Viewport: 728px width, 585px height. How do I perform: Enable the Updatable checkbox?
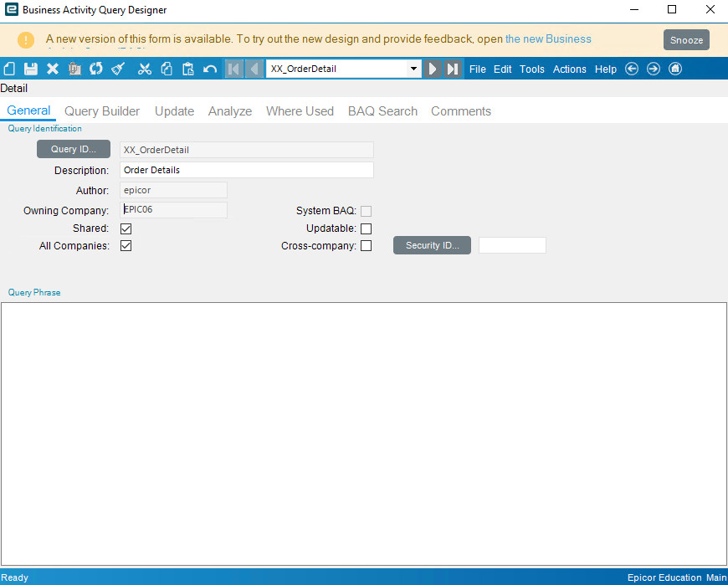(x=366, y=228)
